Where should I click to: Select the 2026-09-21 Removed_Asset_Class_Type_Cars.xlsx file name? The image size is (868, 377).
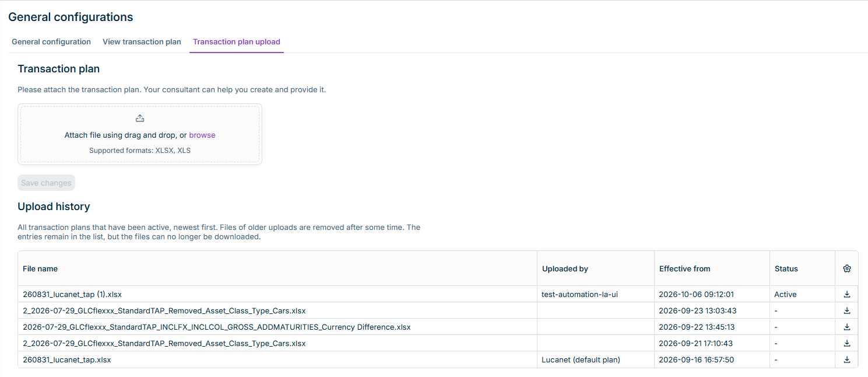click(164, 343)
